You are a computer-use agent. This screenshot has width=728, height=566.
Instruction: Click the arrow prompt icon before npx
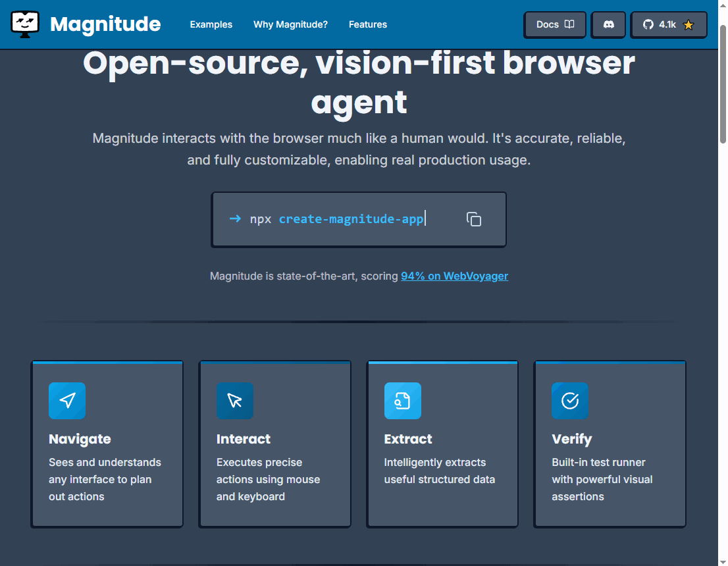click(235, 219)
